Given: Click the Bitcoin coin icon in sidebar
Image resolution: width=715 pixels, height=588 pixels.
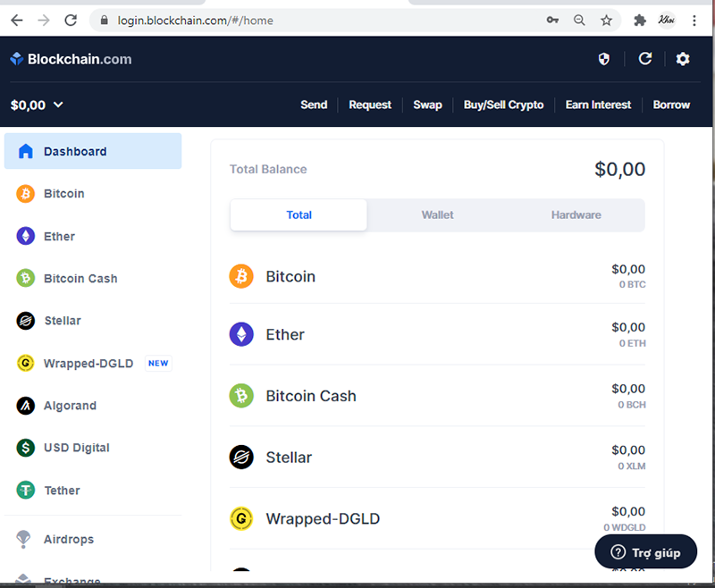Looking at the screenshot, I should (26, 194).
